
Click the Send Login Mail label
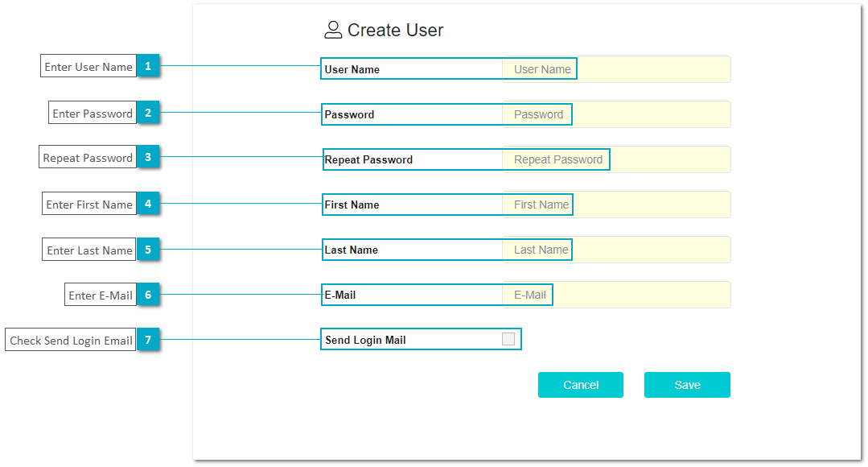click(365, 340)
